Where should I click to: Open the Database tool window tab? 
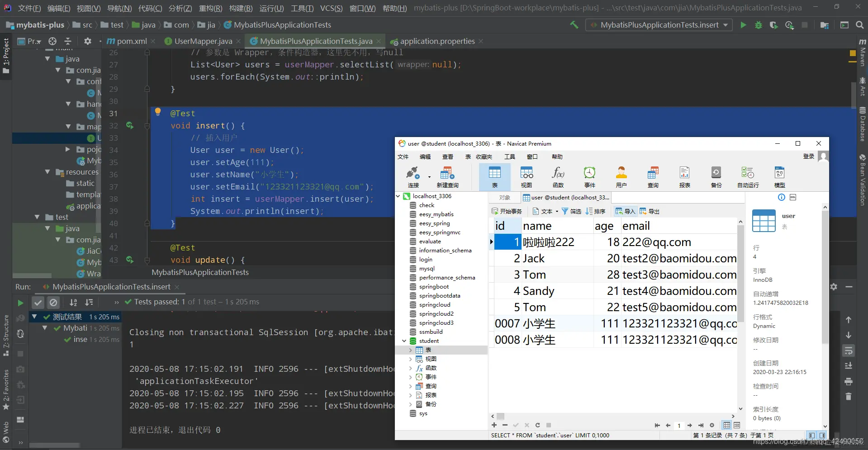pyautogui.click(x=863, y=124)
